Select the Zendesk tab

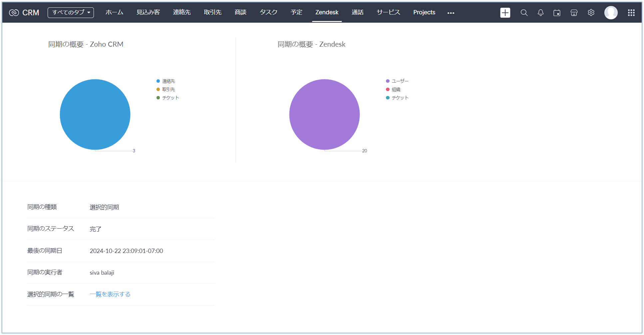click(327, 12)
